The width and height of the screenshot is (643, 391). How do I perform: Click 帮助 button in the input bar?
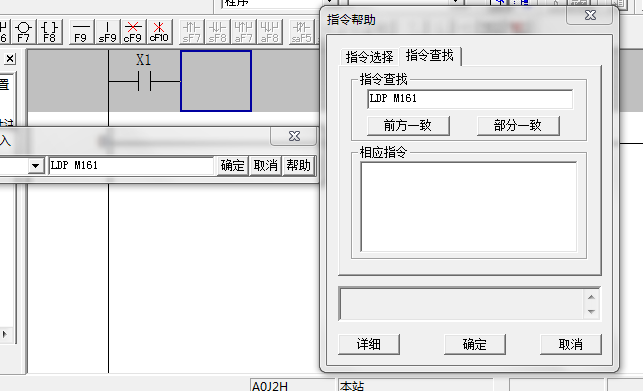click(x=299, y=166)
